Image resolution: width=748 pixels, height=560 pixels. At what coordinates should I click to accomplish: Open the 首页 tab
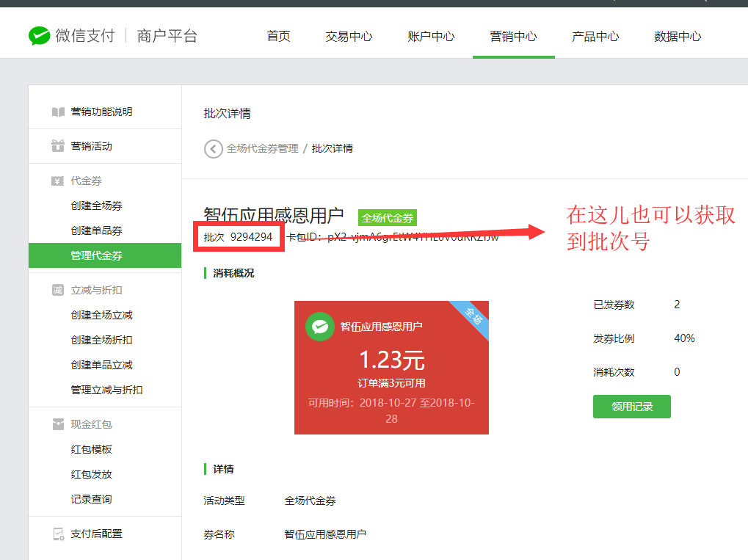point(279,36)
